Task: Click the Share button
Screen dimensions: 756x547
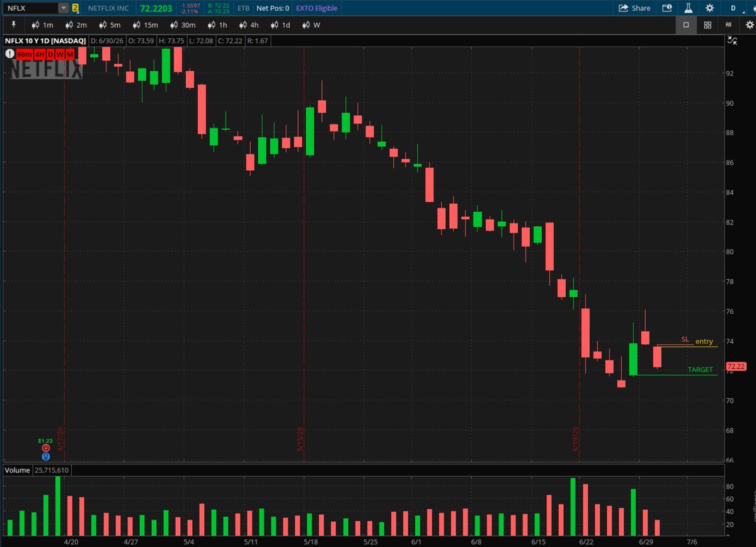Action: click(x=634, y=8)
